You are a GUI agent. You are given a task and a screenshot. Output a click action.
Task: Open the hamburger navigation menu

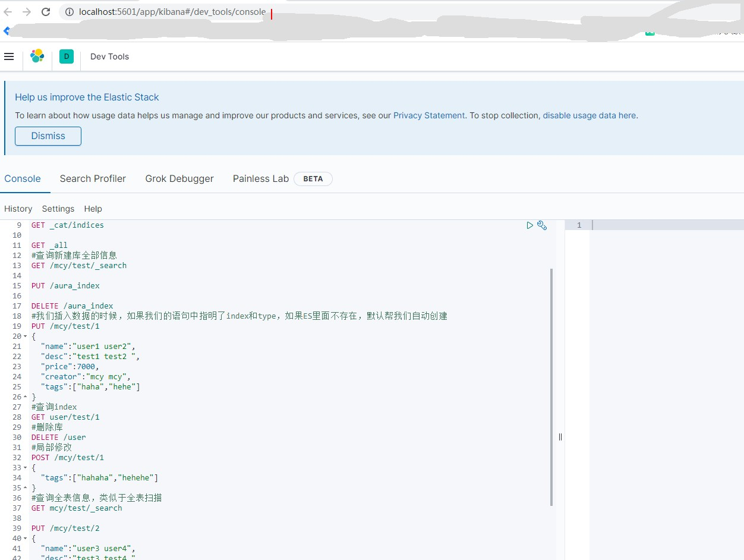pos(9,56)
